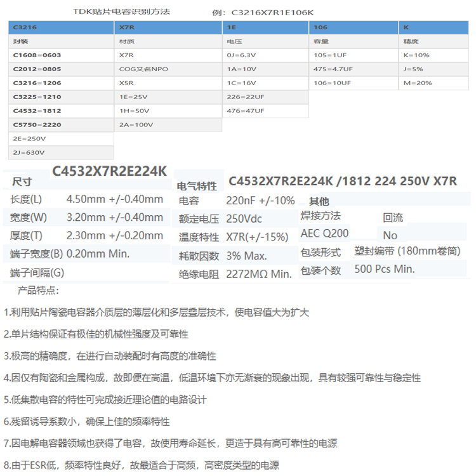Click the K=10% tolerance cell
This screenshot has width=476, height=476.
pos(434,55)
